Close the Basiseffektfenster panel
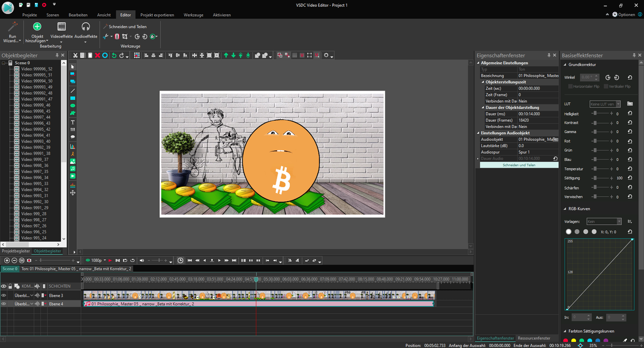 pos(640,55)
